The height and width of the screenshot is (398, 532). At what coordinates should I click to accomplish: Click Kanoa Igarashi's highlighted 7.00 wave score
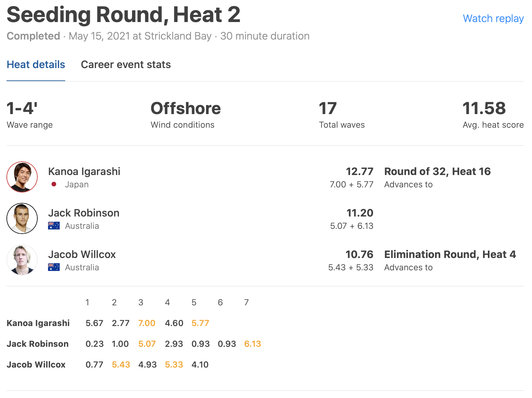tap(147, 323)
